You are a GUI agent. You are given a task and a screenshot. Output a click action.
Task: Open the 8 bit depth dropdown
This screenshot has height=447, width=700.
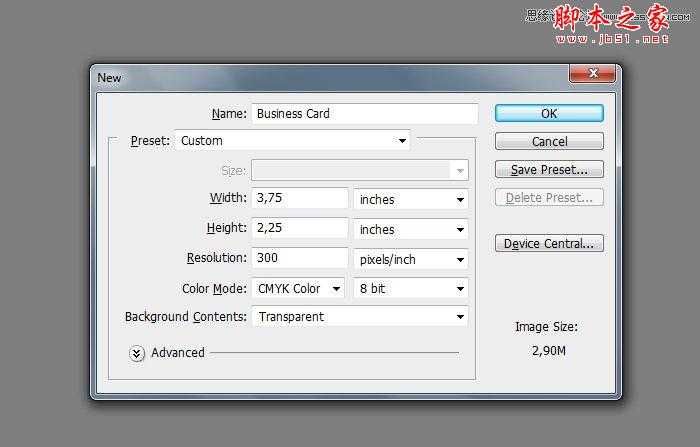[411, 289]
